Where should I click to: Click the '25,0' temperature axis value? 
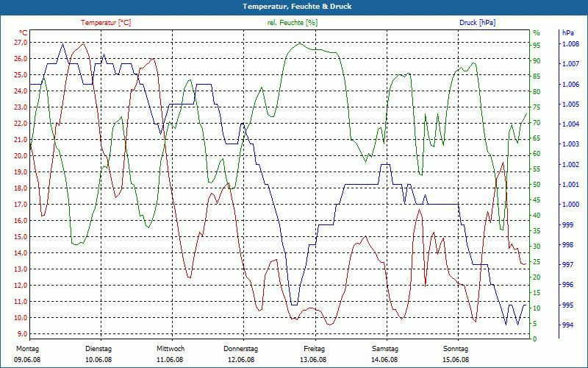21,75
